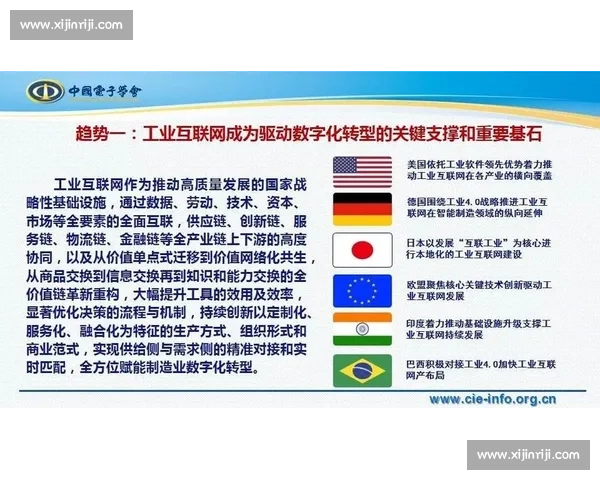The width and height of the screenshot is (600, 480).
Task: Click the 中国电子学会 calligraphy name text
Action: click(105, 91)
